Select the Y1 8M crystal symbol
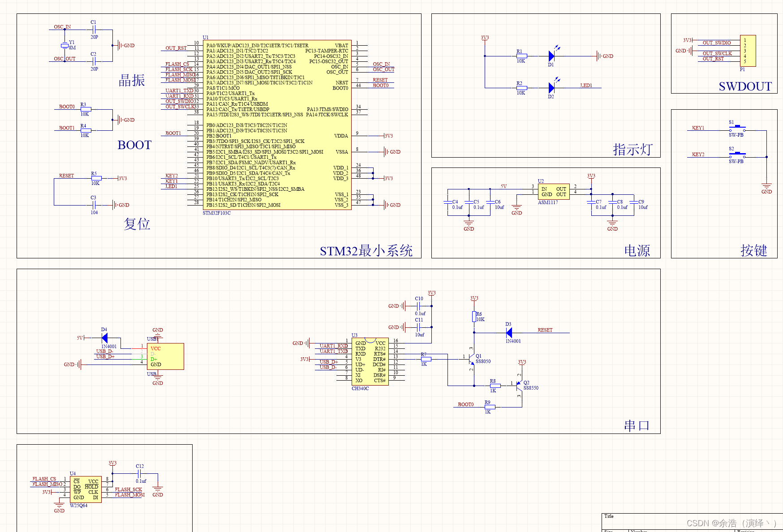Image resolution: width=783 pixels, height=532 pixels. [x=65, y=46]
